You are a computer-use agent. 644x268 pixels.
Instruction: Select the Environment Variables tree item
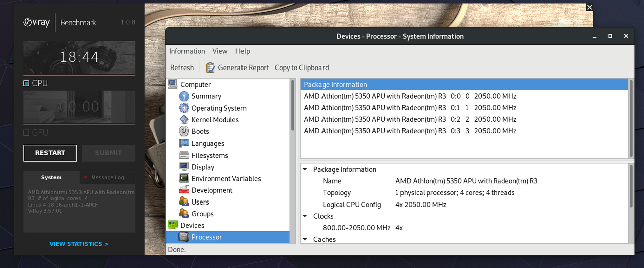tap(226, 178)
